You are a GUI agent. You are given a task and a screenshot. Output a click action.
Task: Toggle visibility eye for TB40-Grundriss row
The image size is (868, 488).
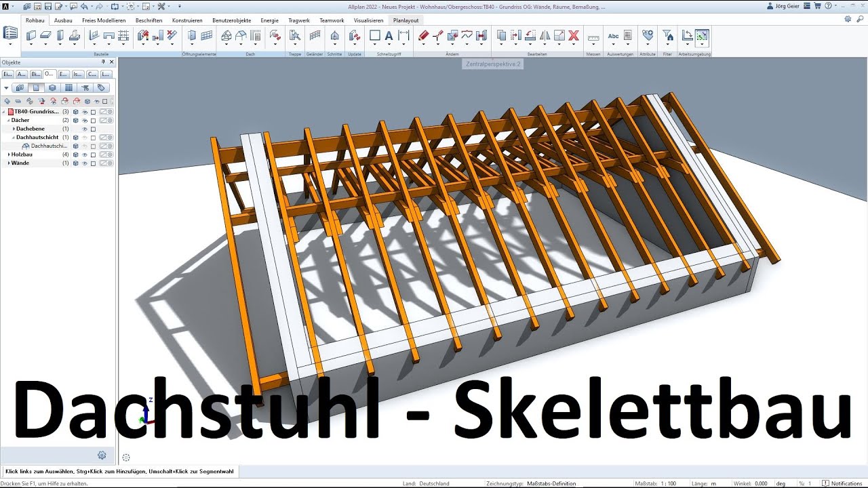click(x=85, y=112)
